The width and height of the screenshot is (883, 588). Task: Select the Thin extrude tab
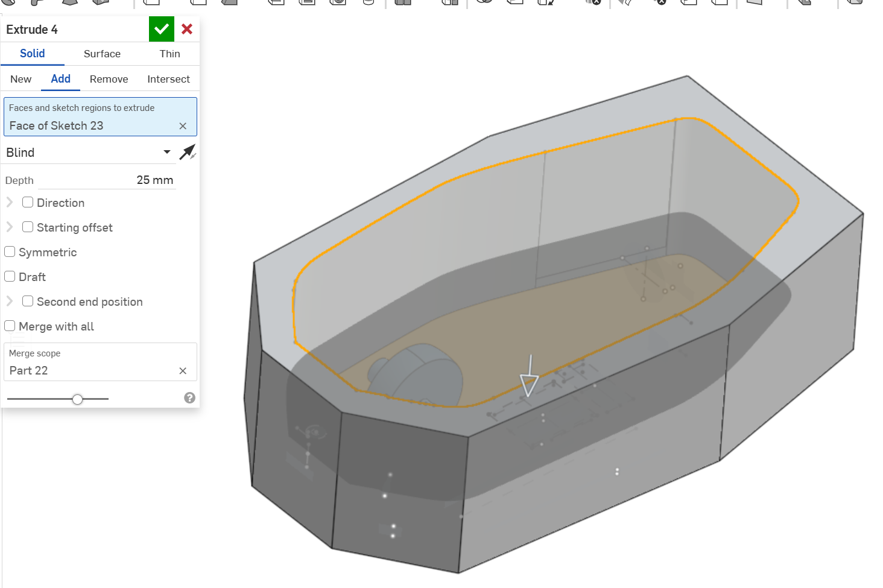pyautogui.click(x=169, y=54)
